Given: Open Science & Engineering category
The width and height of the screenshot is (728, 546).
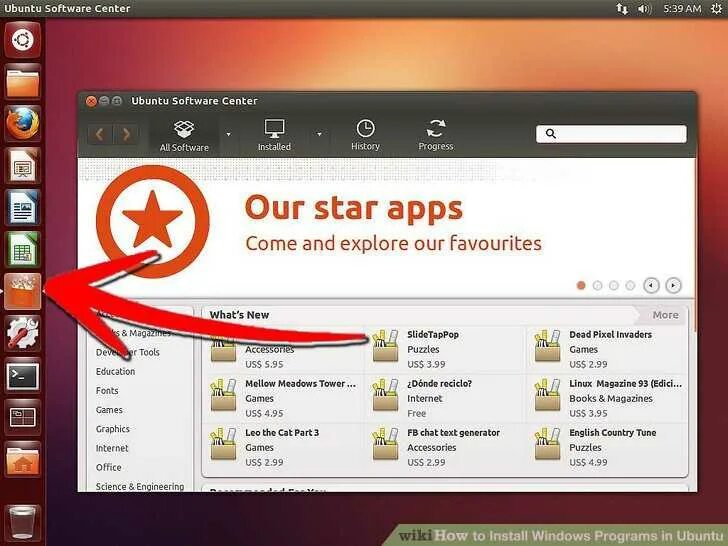Looking at the screenshot, I should 140,487.
